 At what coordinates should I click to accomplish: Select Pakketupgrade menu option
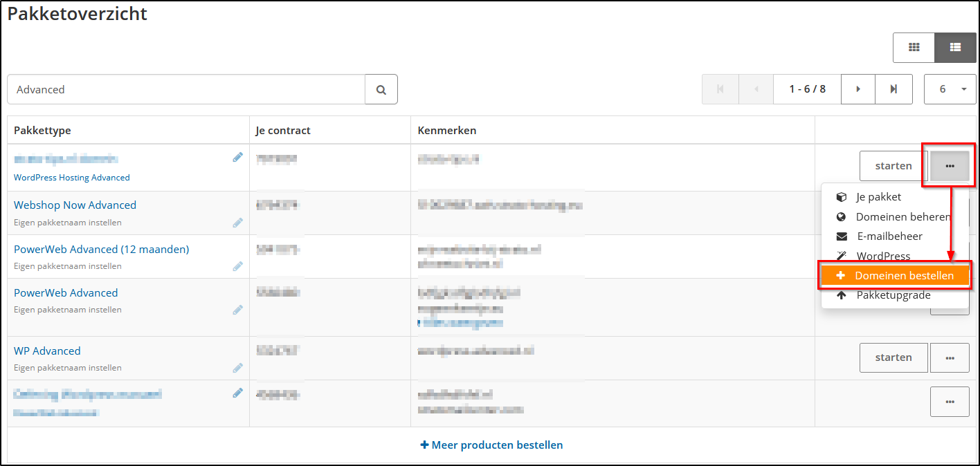pos(893,295)
